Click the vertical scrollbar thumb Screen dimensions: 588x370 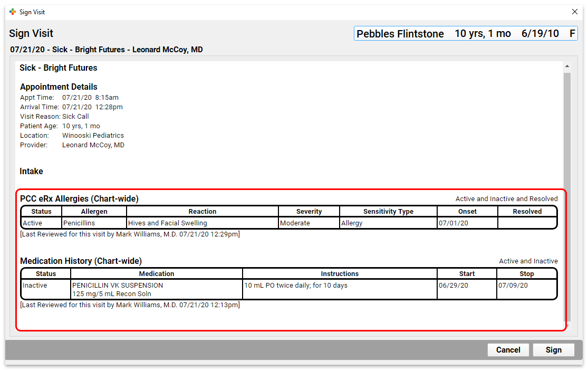tap(567, 197)
